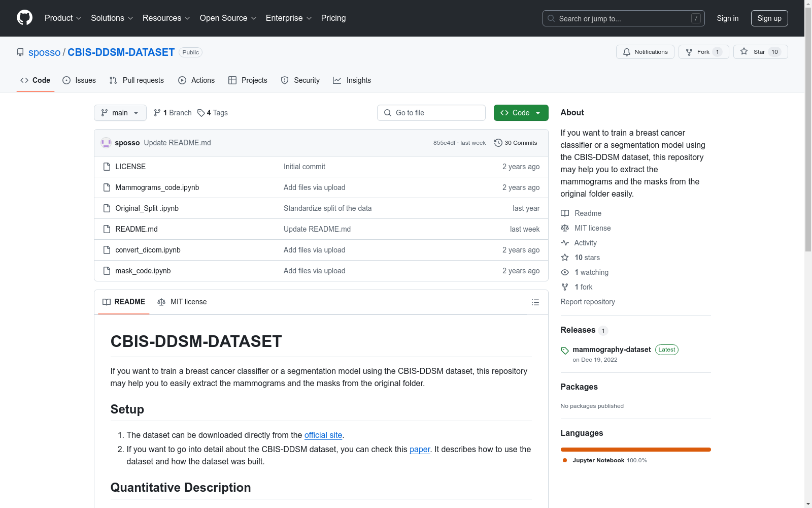This screenshot has height=508, width=812.
Task: Open the sposso owner link
Action: point(44,52)
